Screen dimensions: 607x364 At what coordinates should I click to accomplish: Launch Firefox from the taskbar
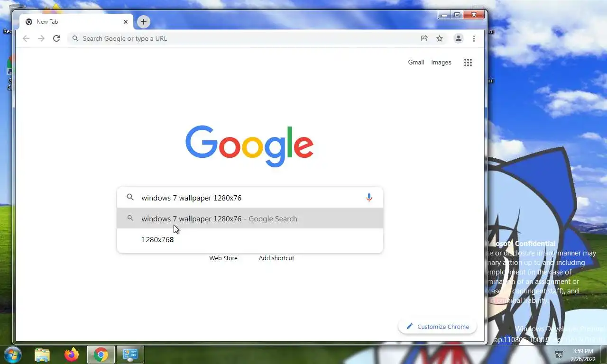pyautogui.click(x=72, y=355)
